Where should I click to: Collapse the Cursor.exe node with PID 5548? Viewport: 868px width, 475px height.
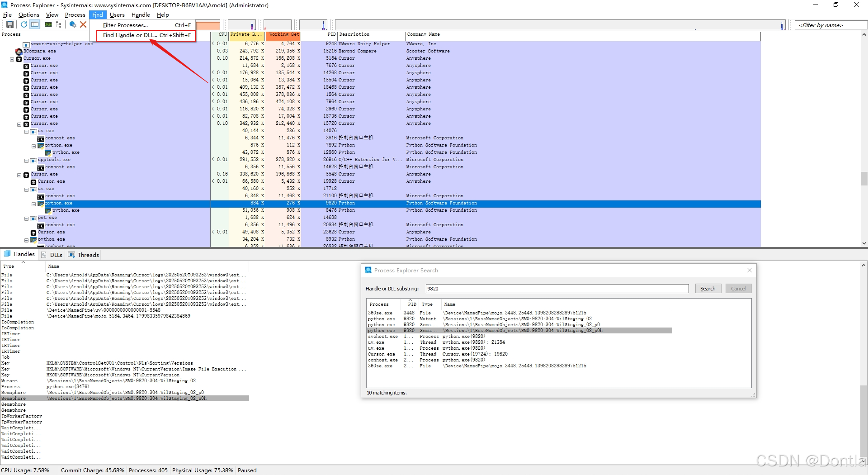pyautogui.click(x=19, y=175)
